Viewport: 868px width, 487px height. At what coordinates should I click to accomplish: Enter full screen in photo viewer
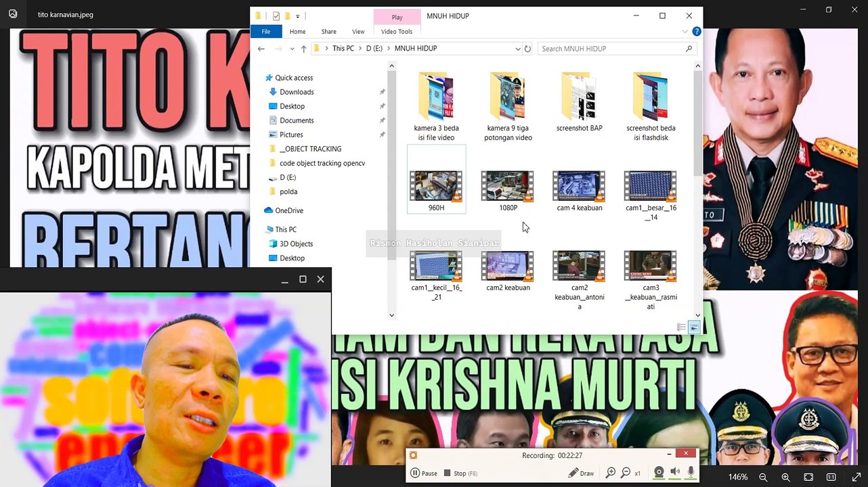coord(856,477)
